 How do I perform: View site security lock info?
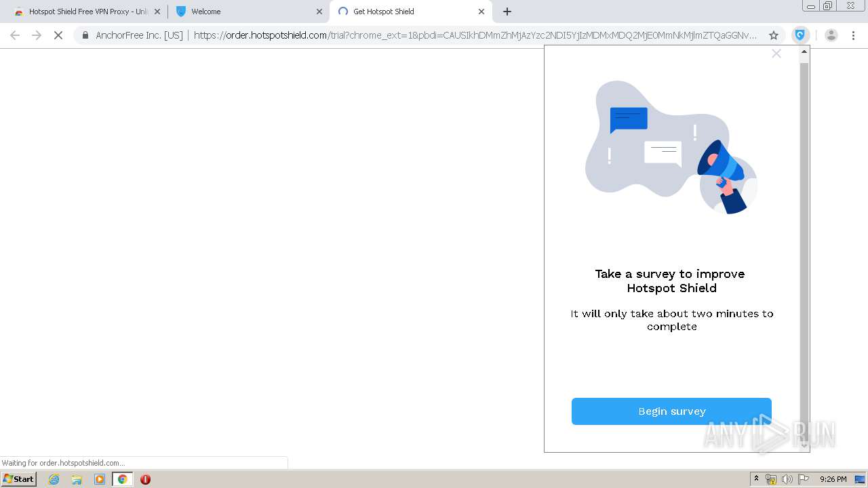(x=85, y=35)
